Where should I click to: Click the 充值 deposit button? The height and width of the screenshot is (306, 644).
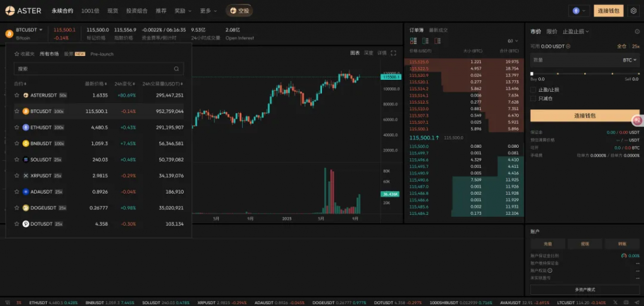(548, 244)
